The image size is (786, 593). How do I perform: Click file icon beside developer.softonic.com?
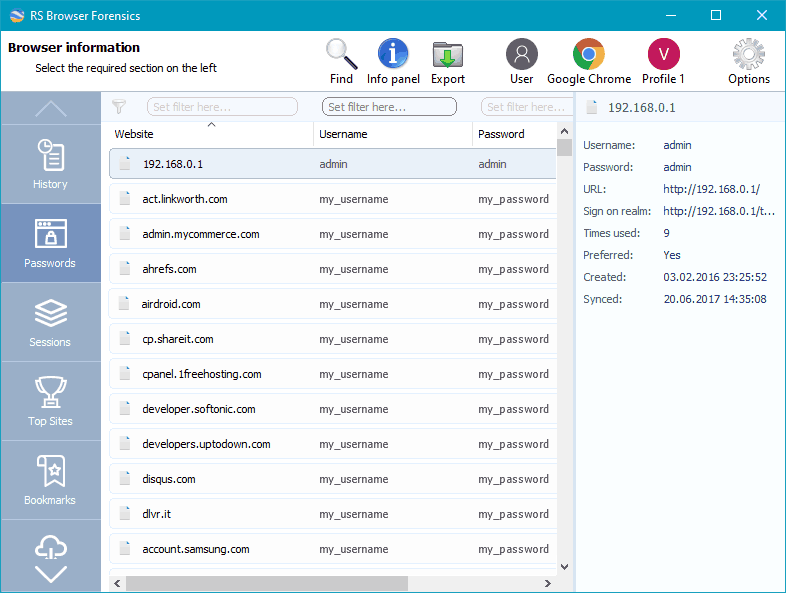(125, 408)
